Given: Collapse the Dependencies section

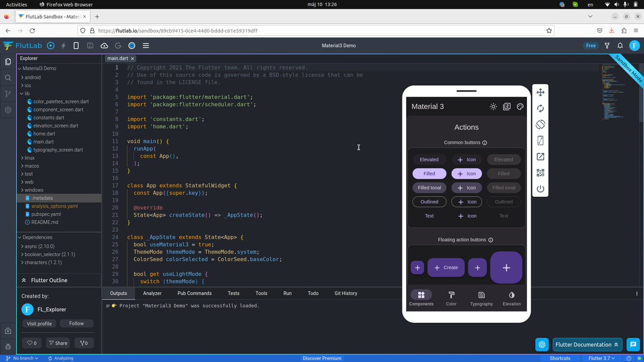Looking at the screenshot, I should coord(20,237).
